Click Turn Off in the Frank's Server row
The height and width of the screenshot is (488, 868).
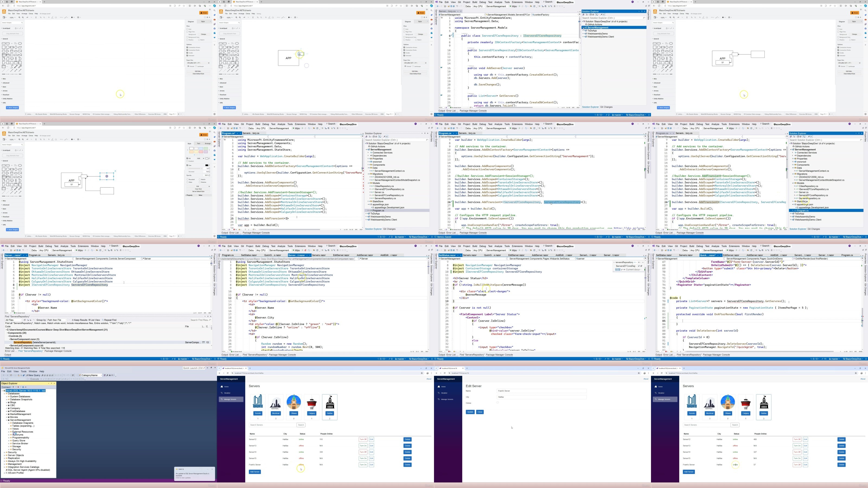coord(797,465)
